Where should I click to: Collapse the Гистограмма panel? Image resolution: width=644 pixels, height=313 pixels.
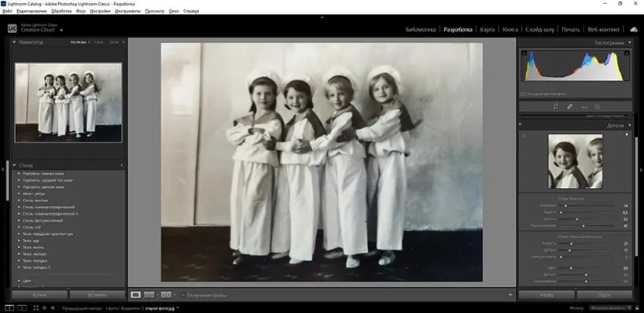point(629,43)
